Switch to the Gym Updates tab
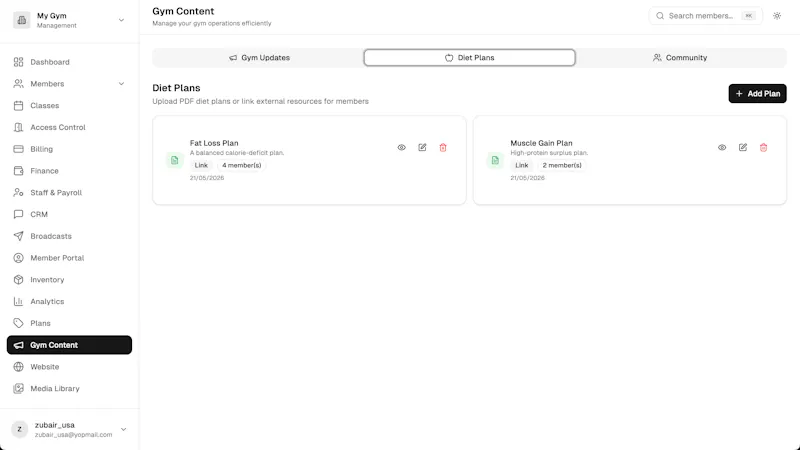 coord(259,58)
